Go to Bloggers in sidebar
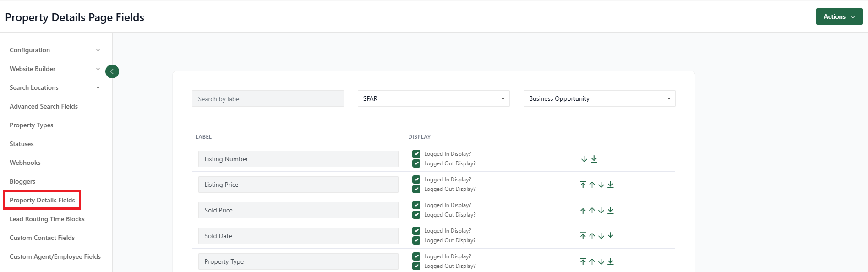The width and height of the screenshot is (868, 272). click(22, 181)
